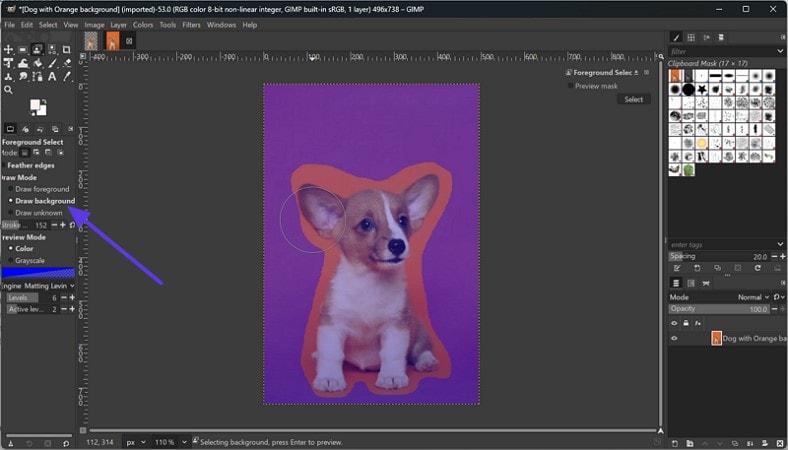The width and height of the screenshot is (788, 450).
Task: Click the Select button in Foreground Select dialog
Action: [633, 99]
